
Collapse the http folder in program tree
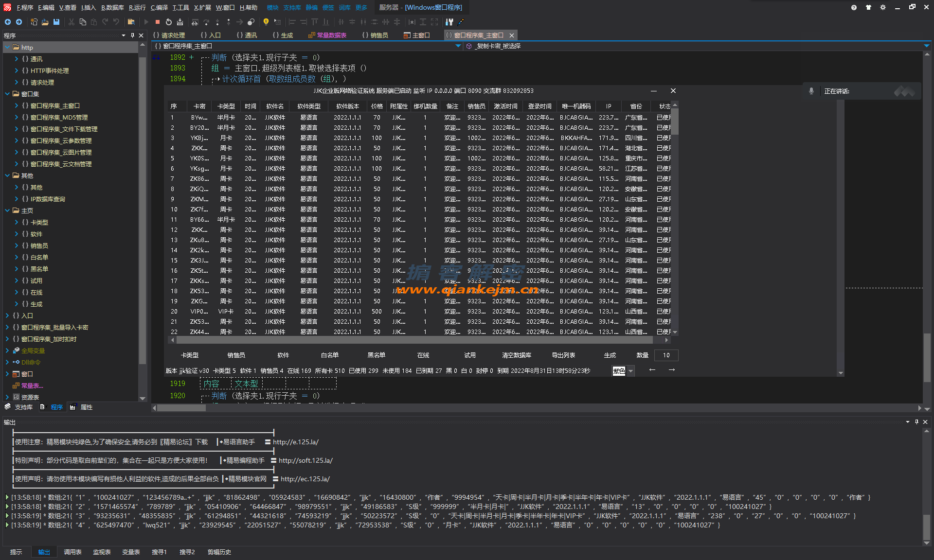coord(7,47)
